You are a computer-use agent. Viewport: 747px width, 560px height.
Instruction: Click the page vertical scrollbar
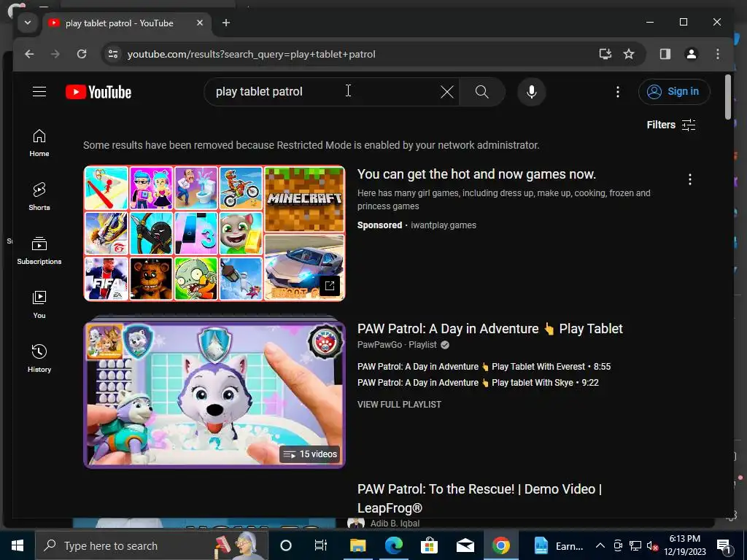click(x=728, y=97)
